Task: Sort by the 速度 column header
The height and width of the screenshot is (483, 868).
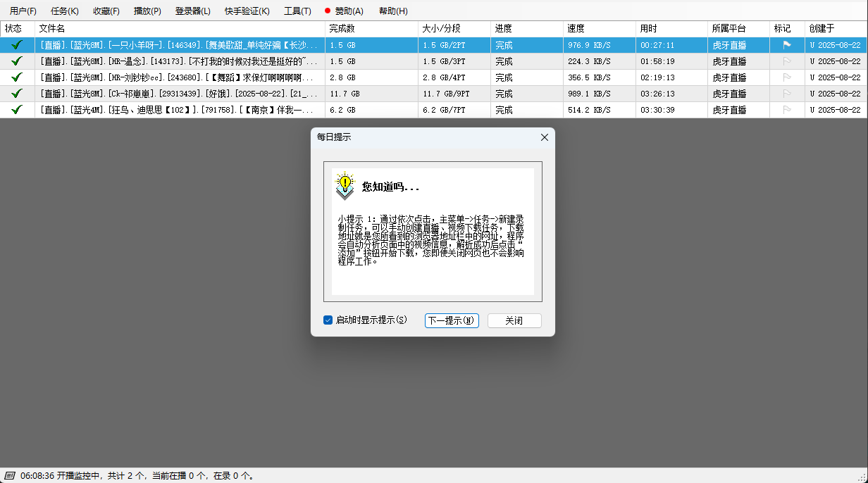Action: 576,29
